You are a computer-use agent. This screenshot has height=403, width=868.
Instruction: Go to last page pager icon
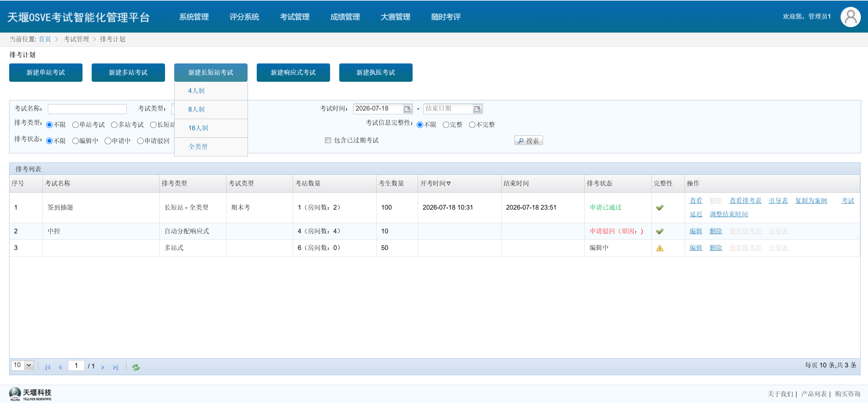coord(115,367)
